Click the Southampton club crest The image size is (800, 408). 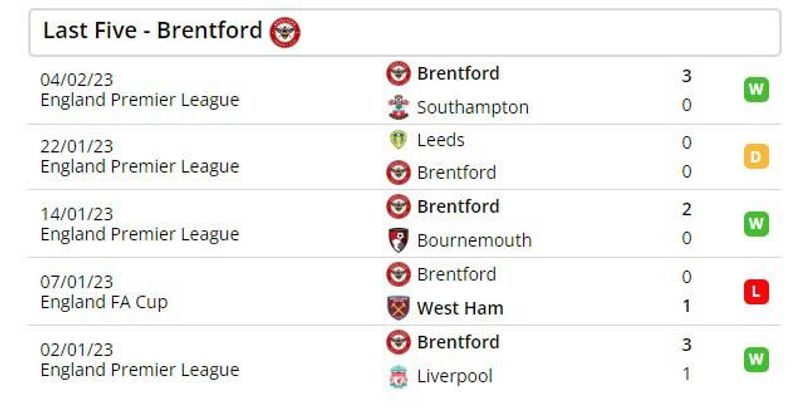pos(398,107)
